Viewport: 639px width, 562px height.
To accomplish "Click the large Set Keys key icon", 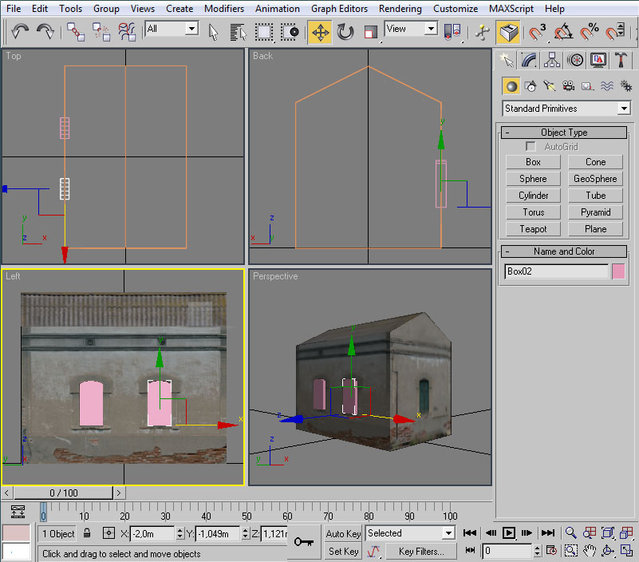I will pyautogui.click(x=304, y=542).
